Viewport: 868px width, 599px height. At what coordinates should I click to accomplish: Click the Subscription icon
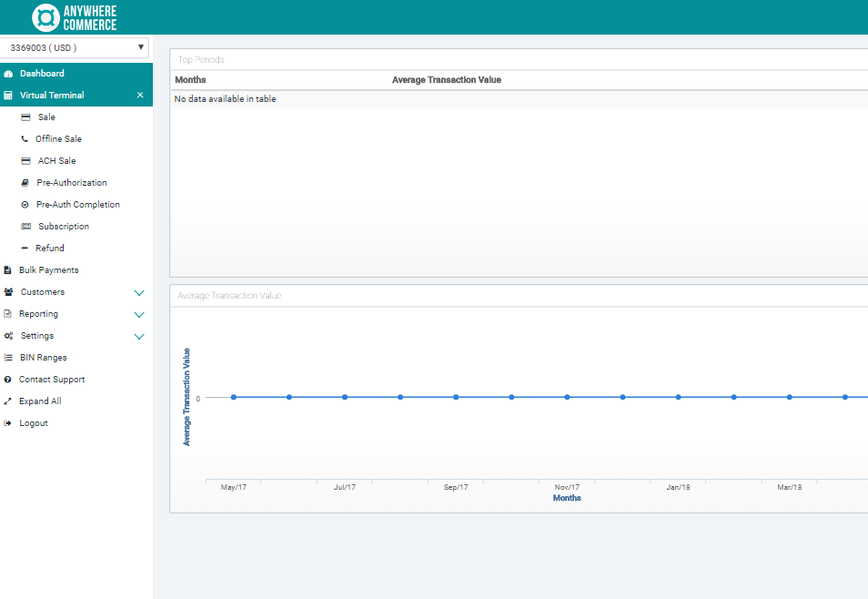(26, 227)
